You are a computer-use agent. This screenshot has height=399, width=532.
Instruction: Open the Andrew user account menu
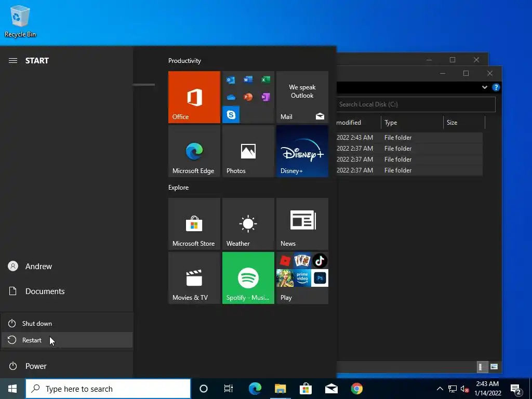66,267
